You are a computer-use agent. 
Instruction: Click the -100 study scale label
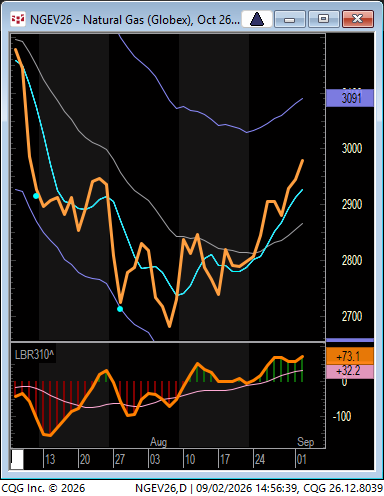click(342, 416)
